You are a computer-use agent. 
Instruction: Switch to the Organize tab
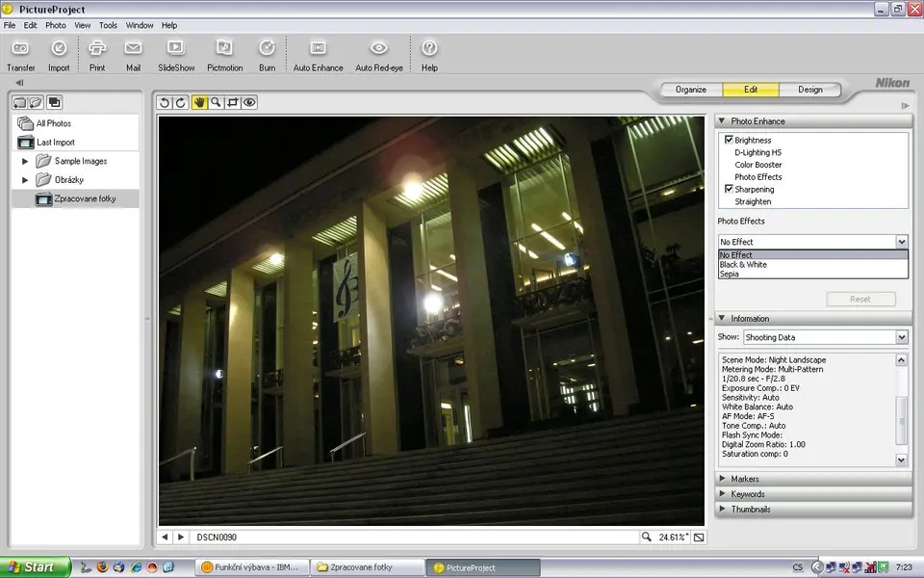click(x=690, y=90)
